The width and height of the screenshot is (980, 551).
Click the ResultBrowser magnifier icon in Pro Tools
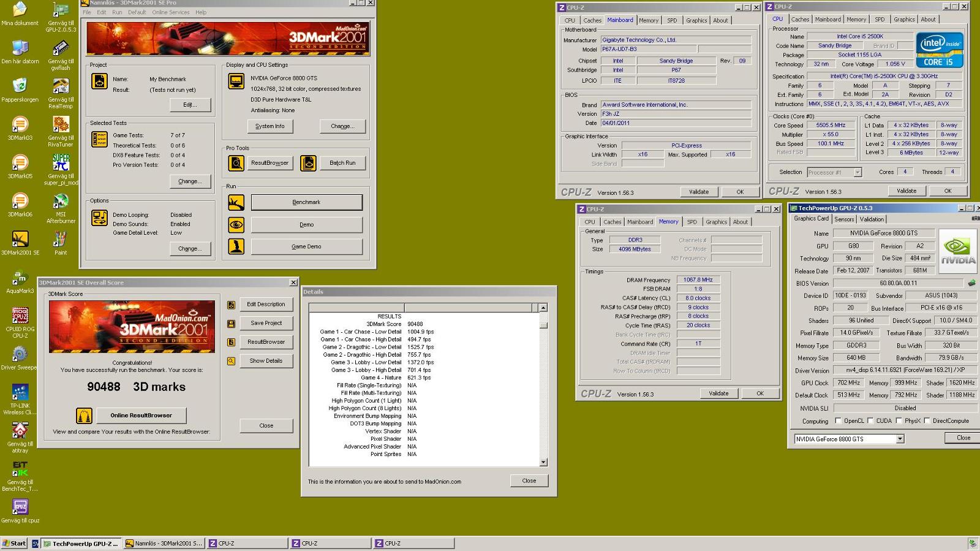pos(236,163)
